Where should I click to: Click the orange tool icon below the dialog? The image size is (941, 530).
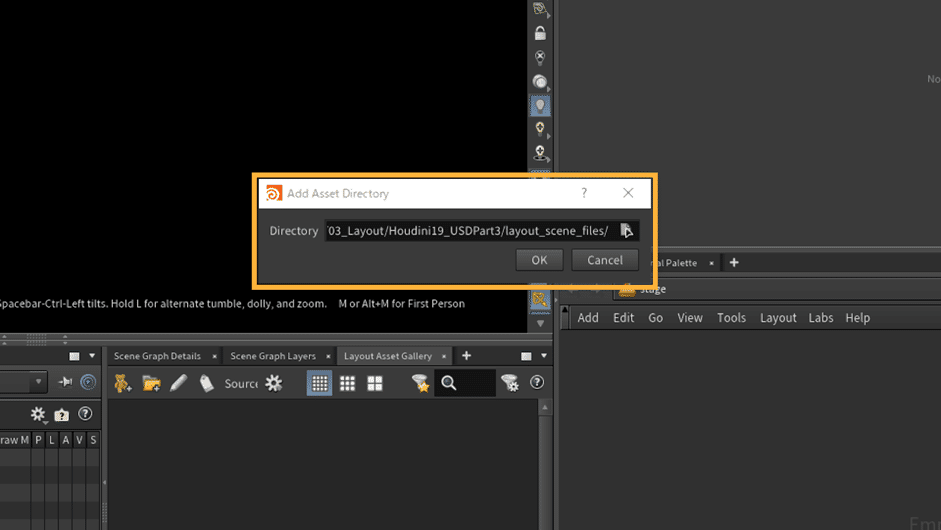click(x=540, y=298)
